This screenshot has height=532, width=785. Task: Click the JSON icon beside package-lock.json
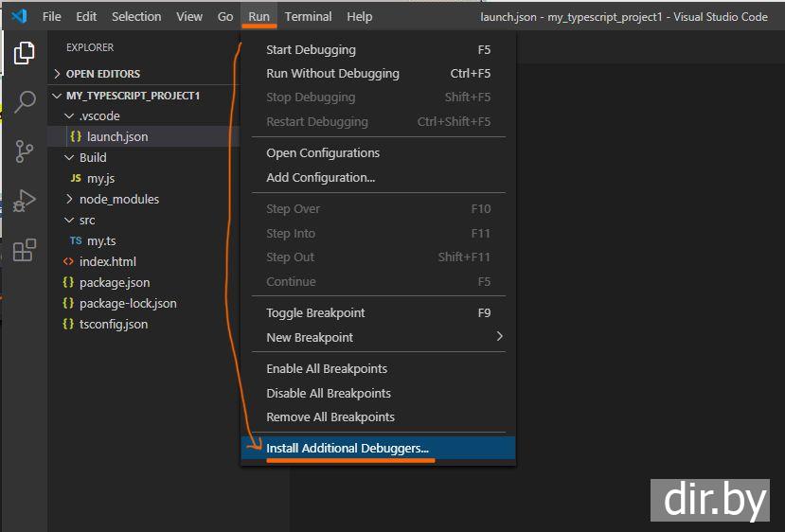68,303
